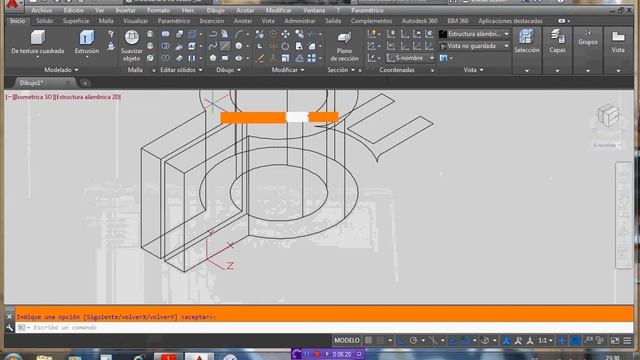Click the Extrusión tool icon

(87, 38)
